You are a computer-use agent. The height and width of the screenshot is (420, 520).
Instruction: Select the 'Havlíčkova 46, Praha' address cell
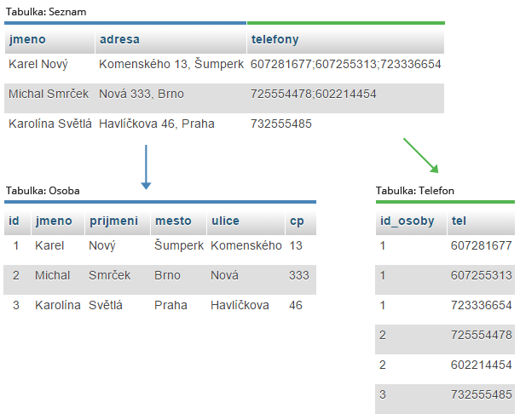point(157,124)
